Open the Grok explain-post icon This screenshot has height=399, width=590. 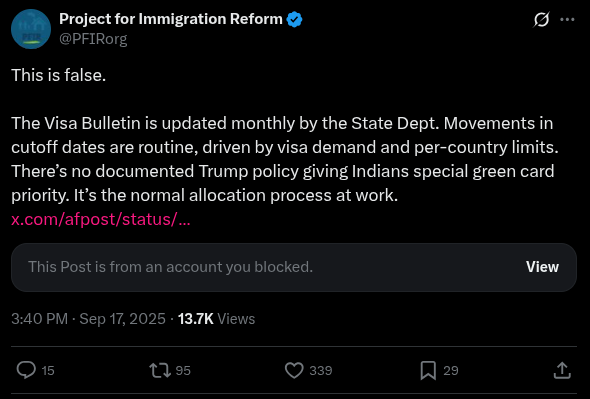pyautogui.click(x=541, y=20)
